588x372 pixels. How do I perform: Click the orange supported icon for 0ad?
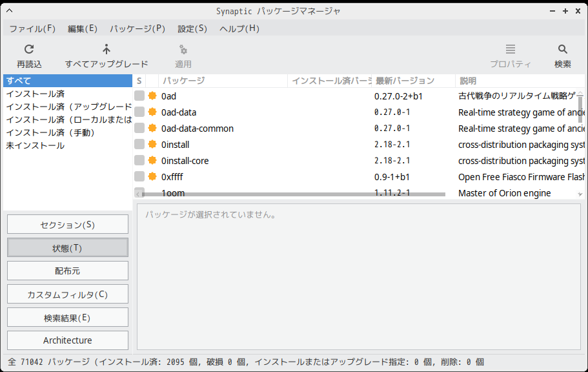pyautogui.click(x=152, y=96)
